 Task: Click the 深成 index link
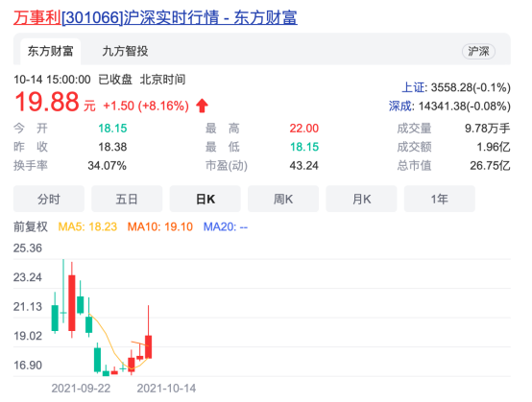click(400, 106)
